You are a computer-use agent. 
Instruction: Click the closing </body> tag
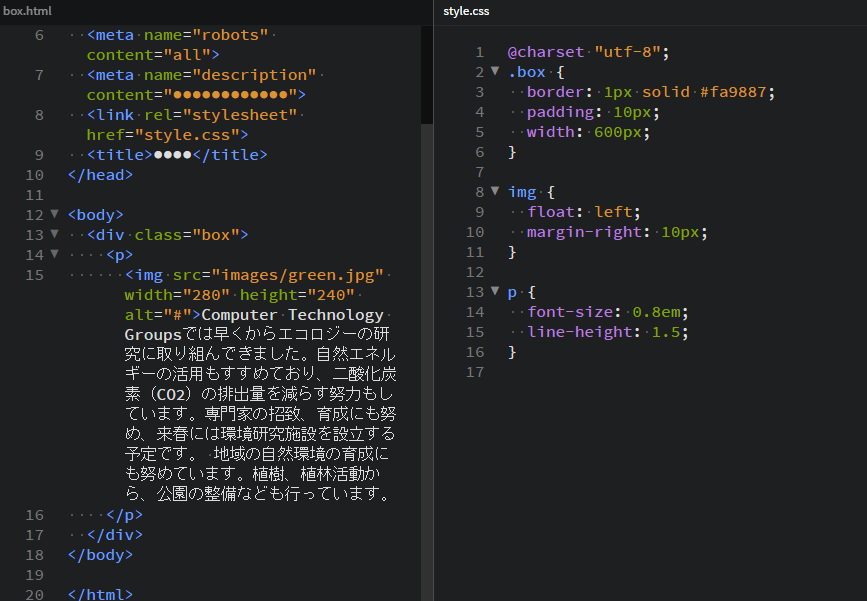click(100, 555)
